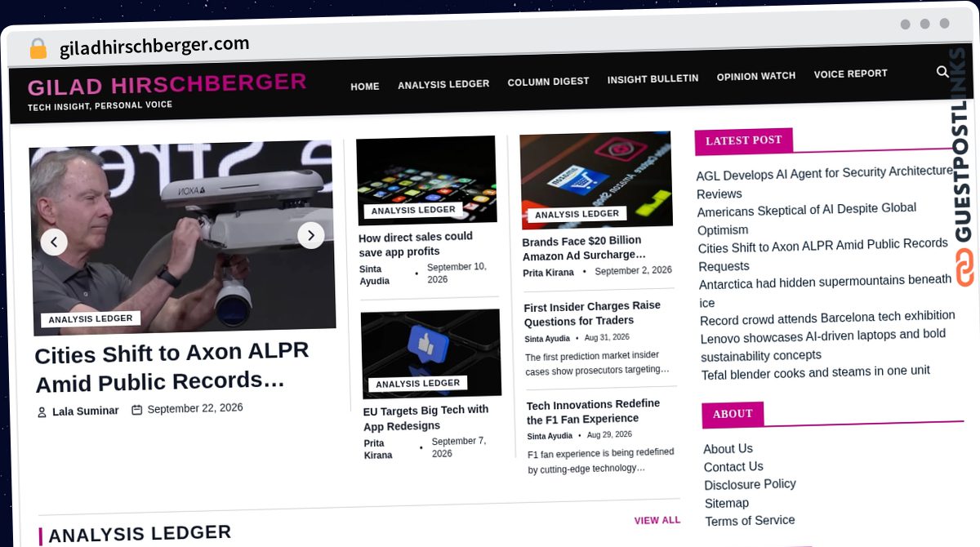Click Analysis Ledger tag on EU Big Tech card
The image size is (980, 547).
coord(418,384)
